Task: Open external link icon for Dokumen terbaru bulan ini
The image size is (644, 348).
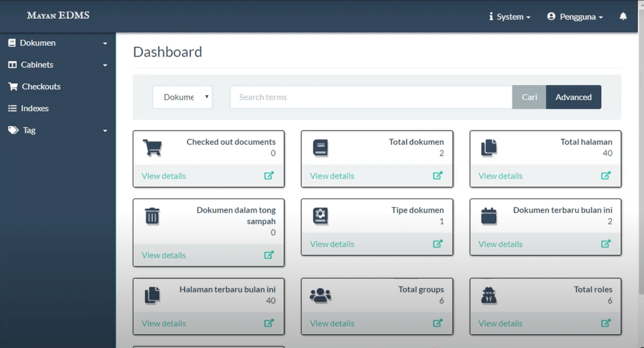Action: 606,243
